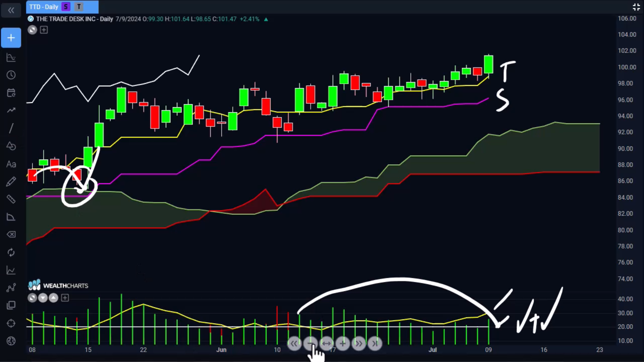Click the WEALTHCHARTS logo
Screen dimensions: 644x362
click(58, 286)
